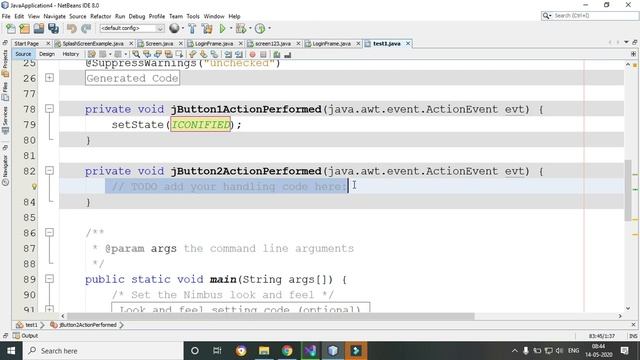Collapse the Javadoc comment fold on line 86
The height and width of the screenshot is (360, 640).
click(x=49, y=233)
